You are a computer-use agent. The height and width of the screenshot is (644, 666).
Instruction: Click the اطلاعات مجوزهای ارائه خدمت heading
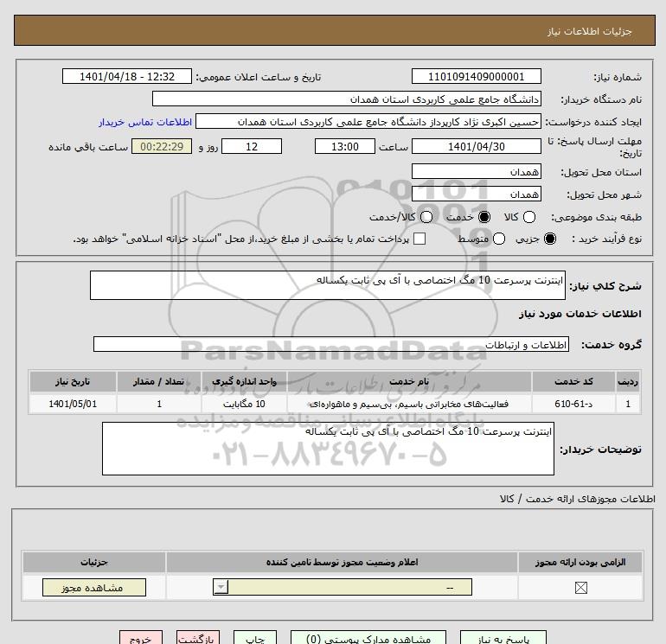(578, 499)
